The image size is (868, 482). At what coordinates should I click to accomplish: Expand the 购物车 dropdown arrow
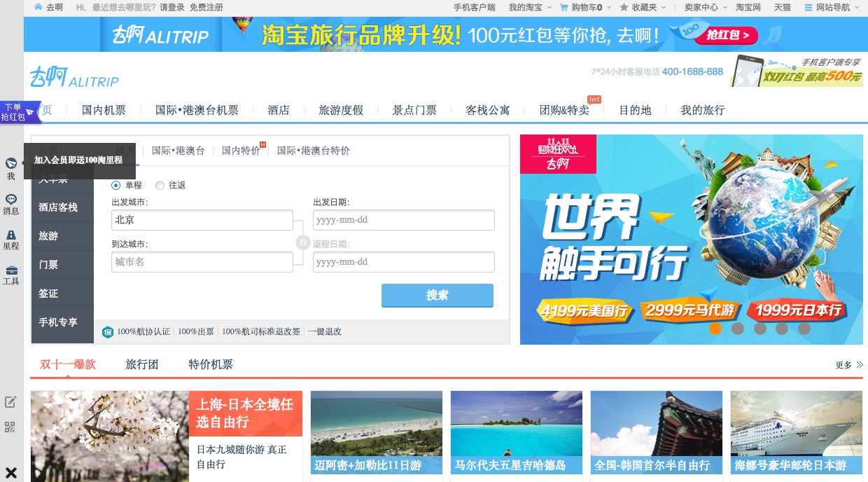608,7
